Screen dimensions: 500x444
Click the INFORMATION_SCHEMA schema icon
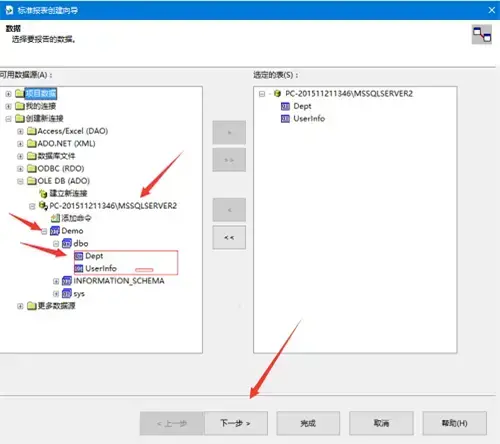tap(67, 281)
